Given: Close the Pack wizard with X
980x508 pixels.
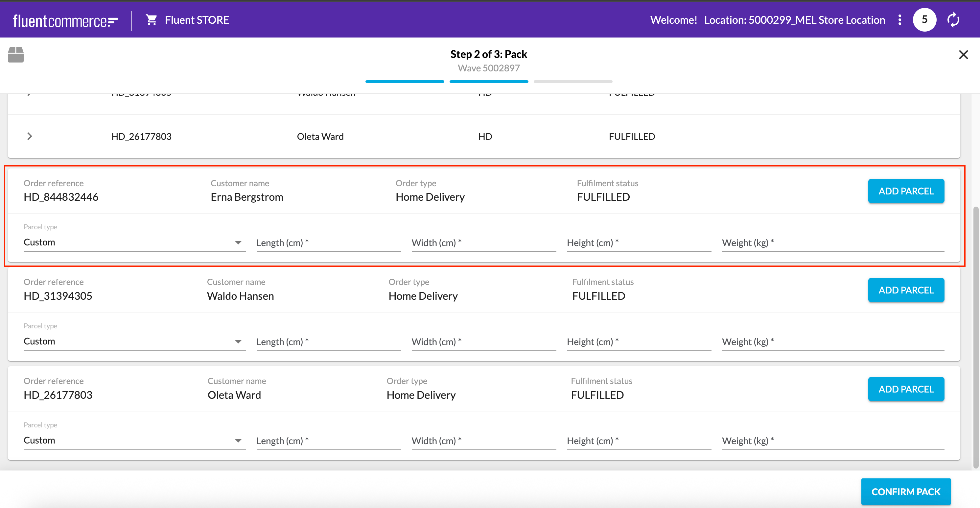Looking at the screenshot, I should pos(963,55).
